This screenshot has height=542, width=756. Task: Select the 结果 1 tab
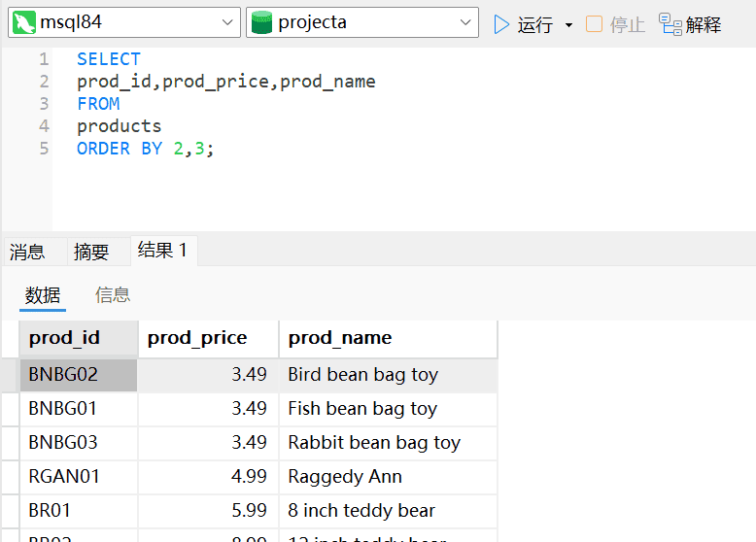pos(162,251)
